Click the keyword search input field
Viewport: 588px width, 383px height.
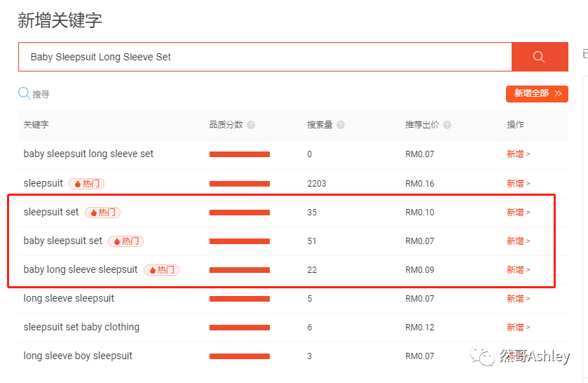[265, 57]
